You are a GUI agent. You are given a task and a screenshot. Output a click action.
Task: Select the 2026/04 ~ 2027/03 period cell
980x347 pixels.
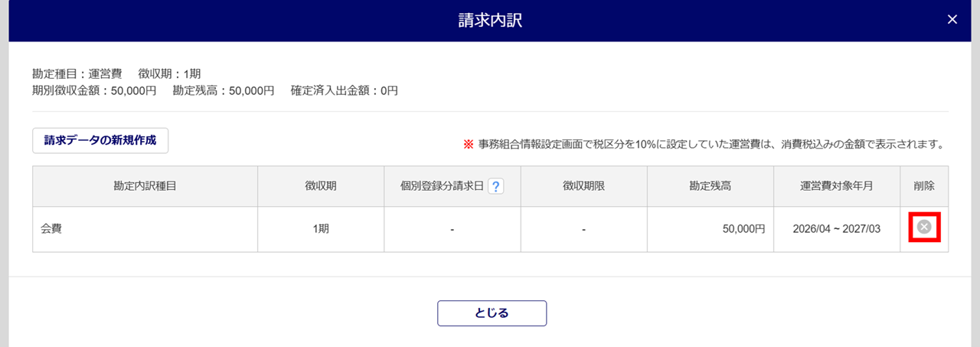pyautogui.click(x=836, y=229)
